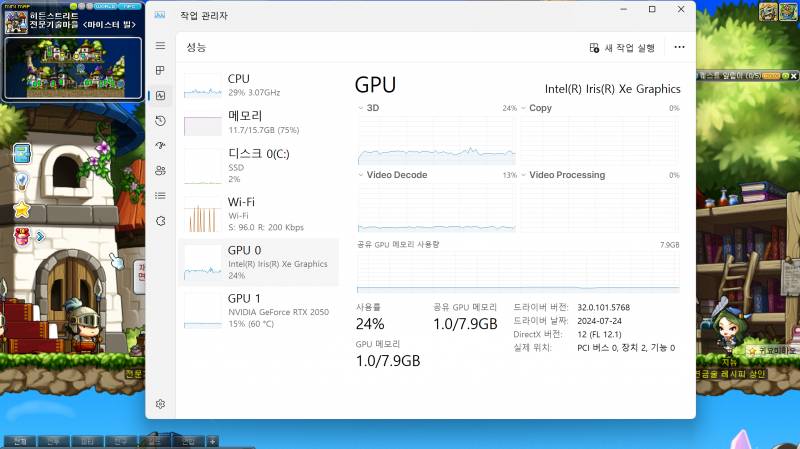Select the CPU performance entry
800x449 pixels.
coord(259,85)
